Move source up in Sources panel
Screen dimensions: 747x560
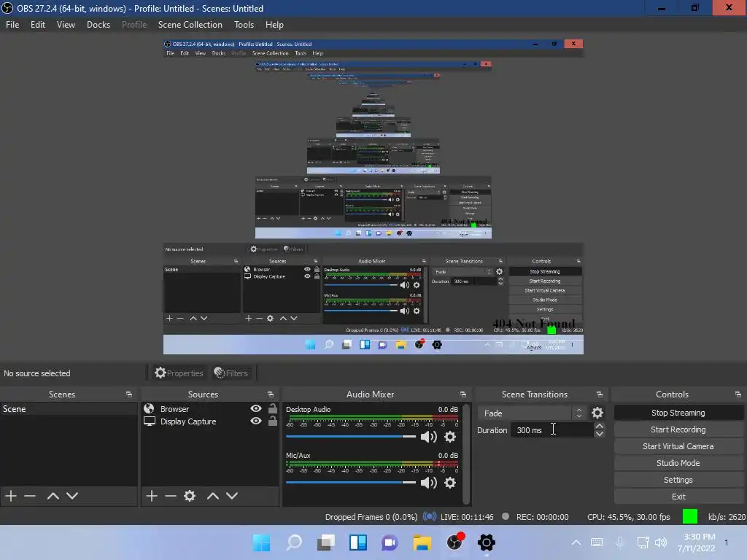[212, 496]
